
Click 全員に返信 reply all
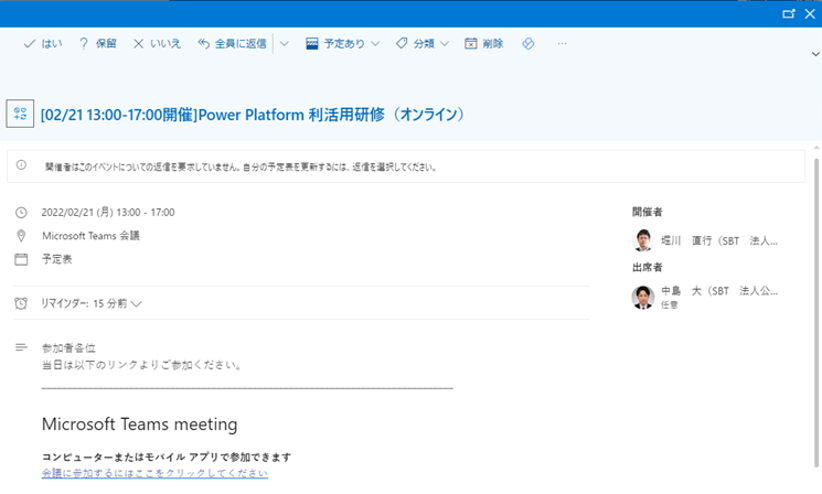click(x=232, y=44)
